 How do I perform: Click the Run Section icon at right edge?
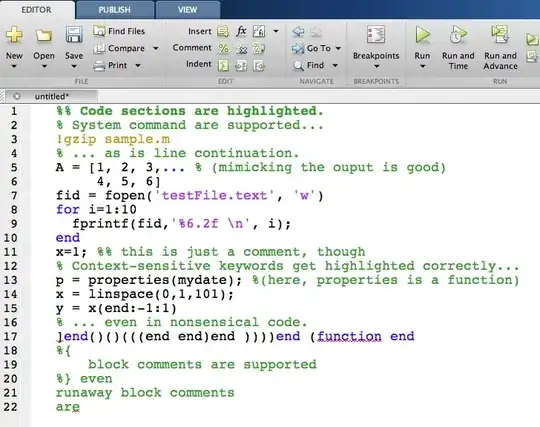pyautogui.click(x=532, y=39)
